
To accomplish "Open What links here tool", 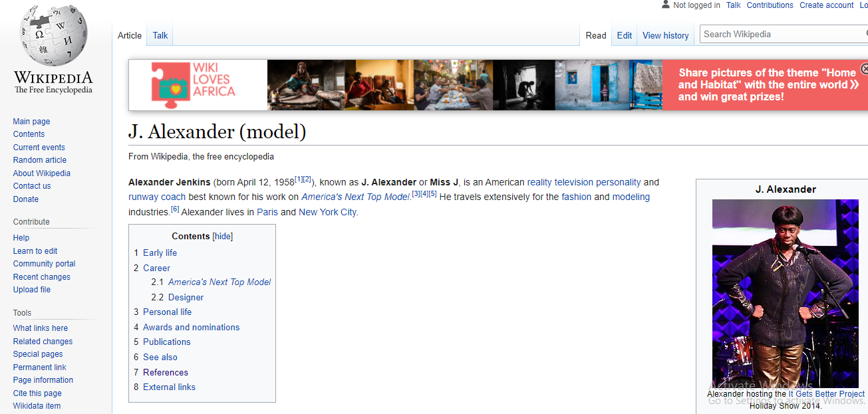I will 41,328.
